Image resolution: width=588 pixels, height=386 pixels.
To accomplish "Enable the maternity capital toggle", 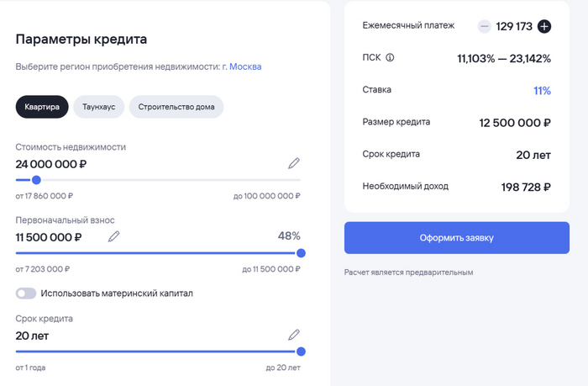I will (26, 293).
